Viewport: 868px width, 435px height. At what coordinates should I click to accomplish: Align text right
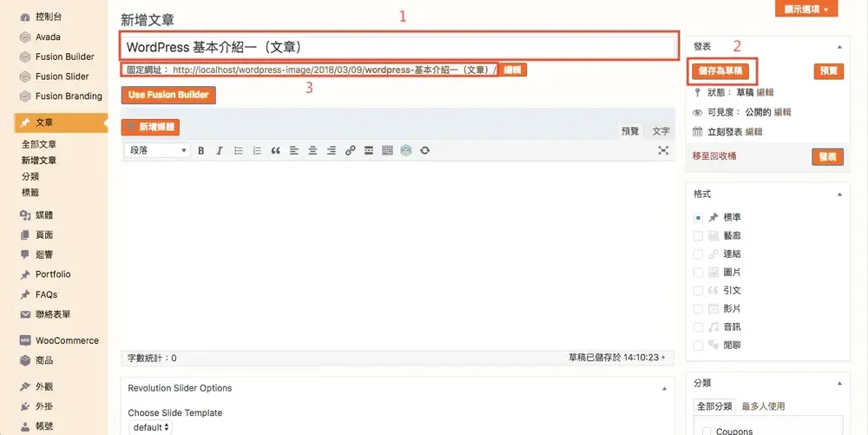(x=331, y=150)
